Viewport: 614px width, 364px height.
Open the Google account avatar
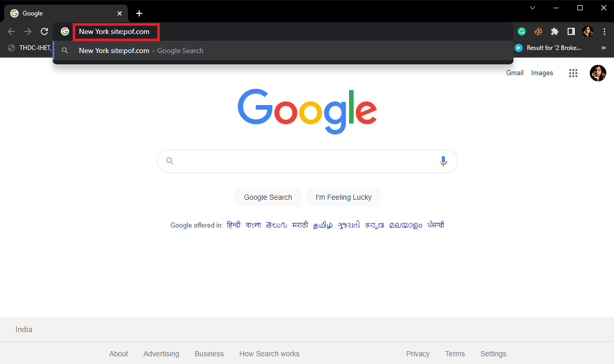[598, 73]
